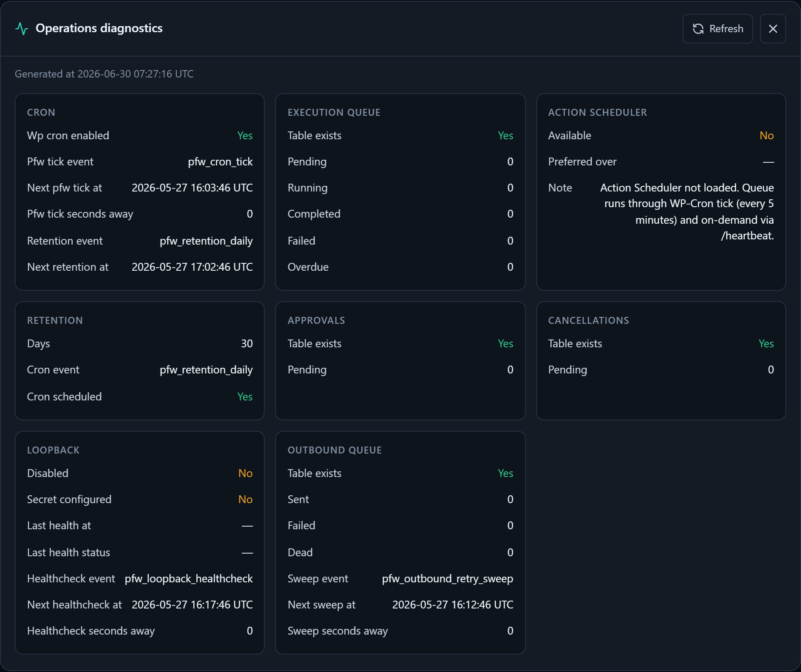The height and width of the screenshot is (672, 801).
Task: Close the Operations diagnostics dialog
Action: click(x=773, y=29)
